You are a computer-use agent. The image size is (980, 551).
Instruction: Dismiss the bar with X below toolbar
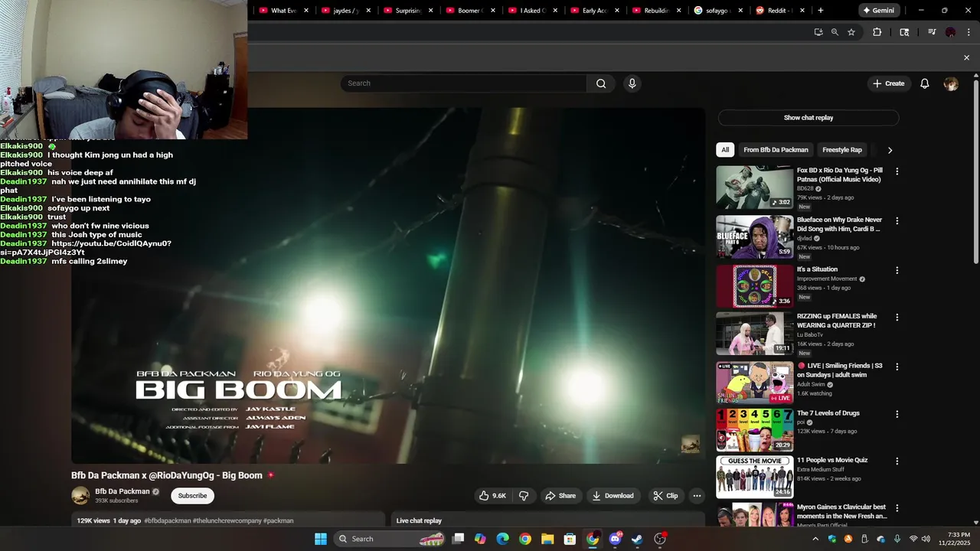point(966,57)
